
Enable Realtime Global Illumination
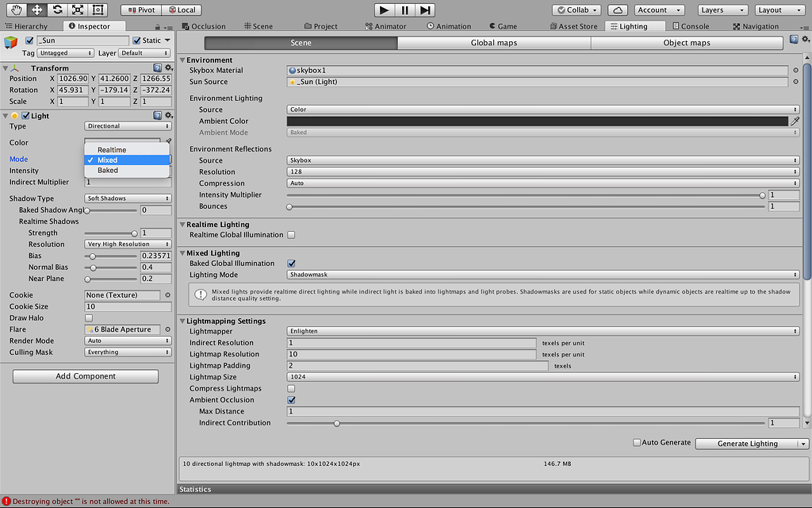coord(291,234)
